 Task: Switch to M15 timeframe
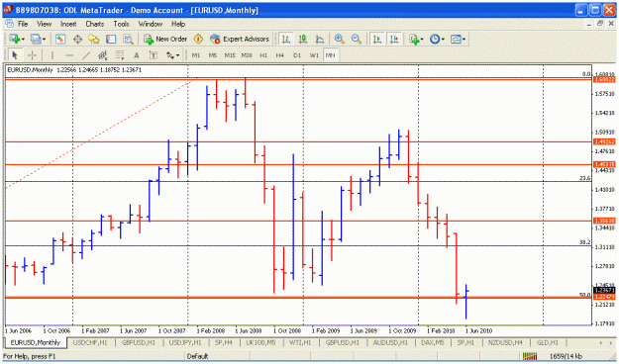(230, 55)
